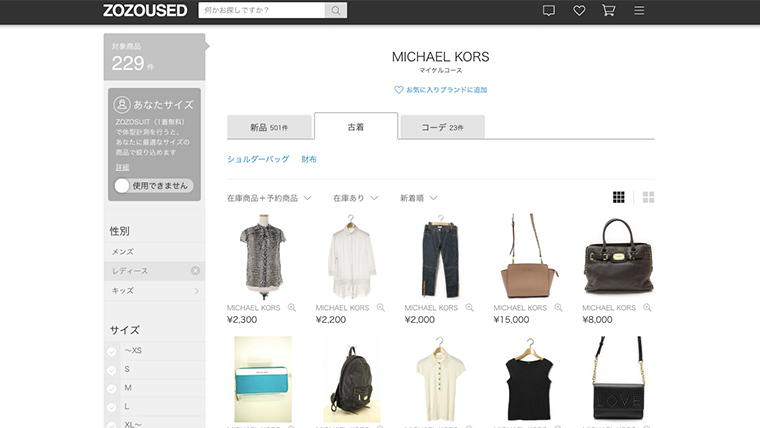Zoom icon beside ¥2,300 item
Screen dimensions: 760x428
292,307
